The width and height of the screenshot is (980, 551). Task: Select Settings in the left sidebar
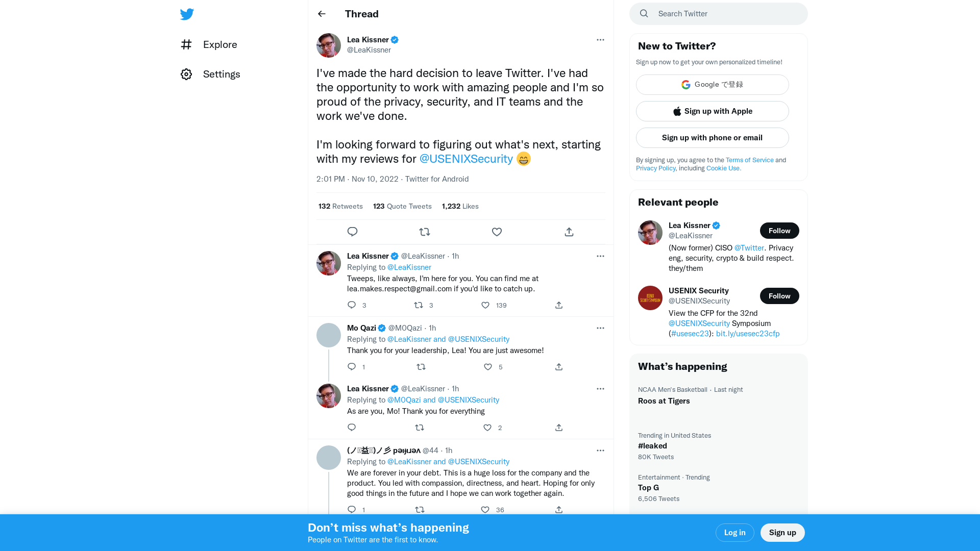222,74
